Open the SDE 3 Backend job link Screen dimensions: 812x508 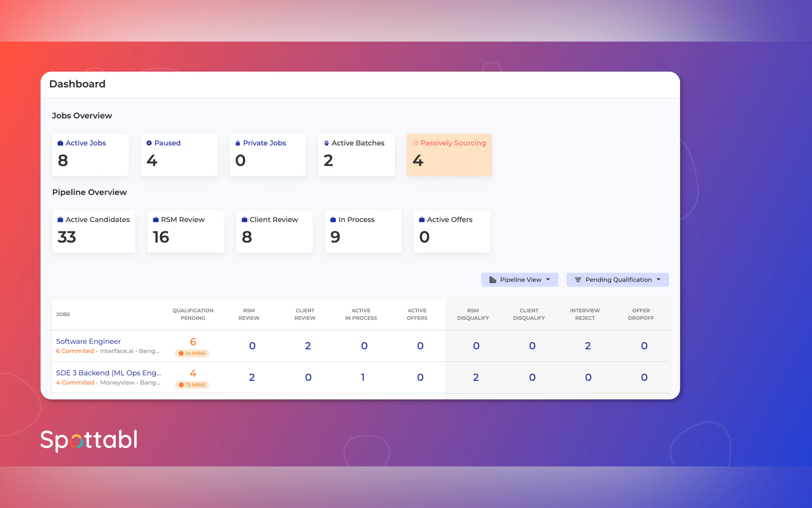point(108,373)
